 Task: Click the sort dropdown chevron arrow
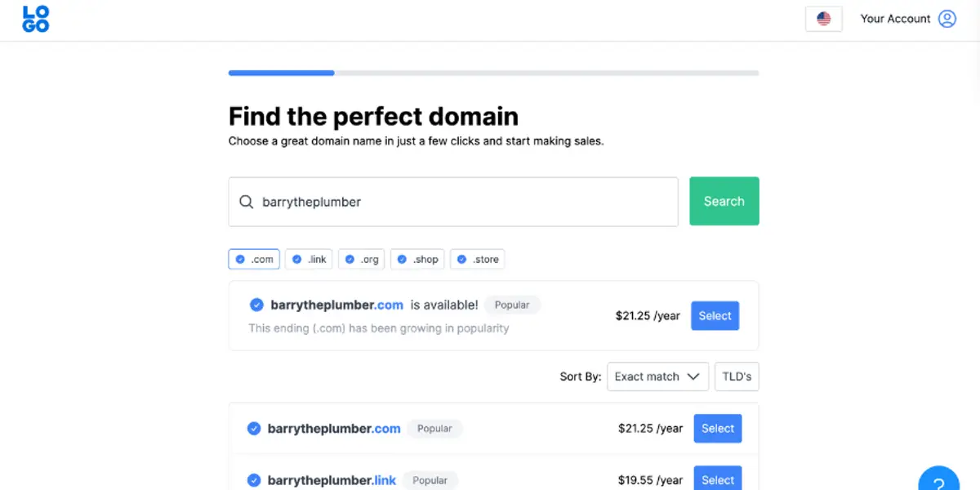pyautogui.click(x=693, y=376)
